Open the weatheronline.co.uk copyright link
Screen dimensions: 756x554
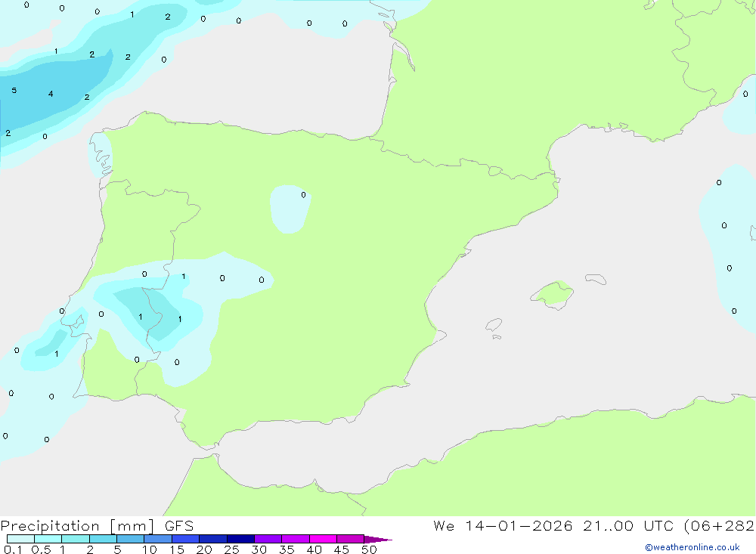pos(692,547)
